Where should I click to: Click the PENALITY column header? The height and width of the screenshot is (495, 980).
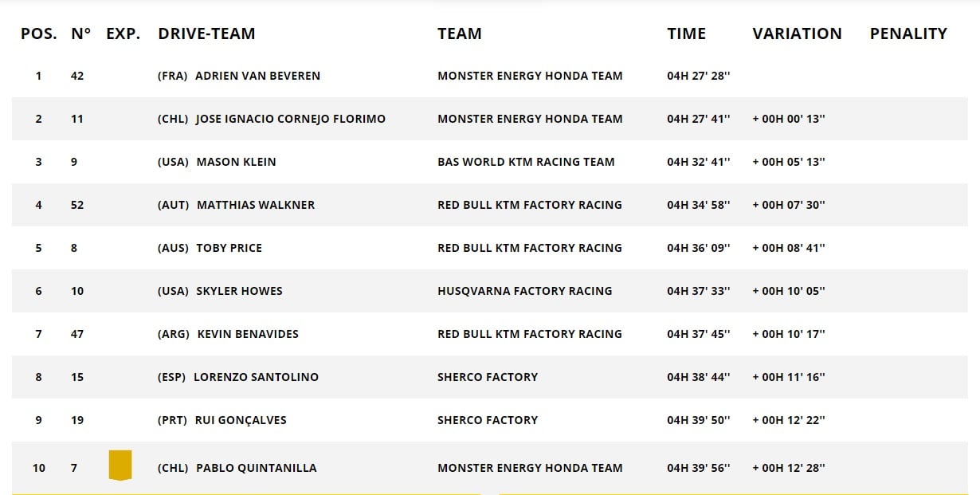click(908, 33)
